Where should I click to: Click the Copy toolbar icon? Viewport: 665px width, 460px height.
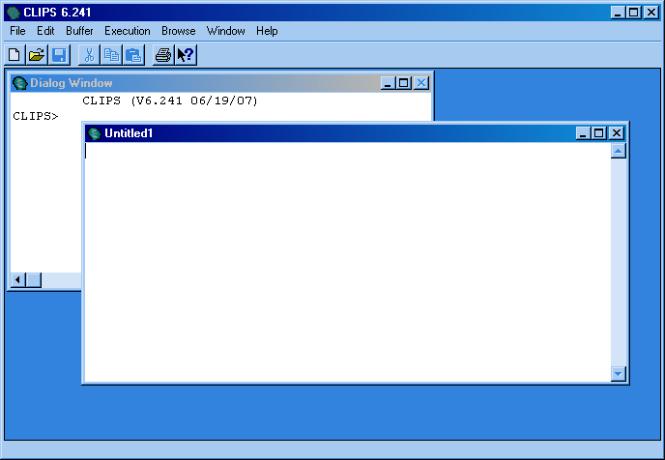[x=112, y=55]
